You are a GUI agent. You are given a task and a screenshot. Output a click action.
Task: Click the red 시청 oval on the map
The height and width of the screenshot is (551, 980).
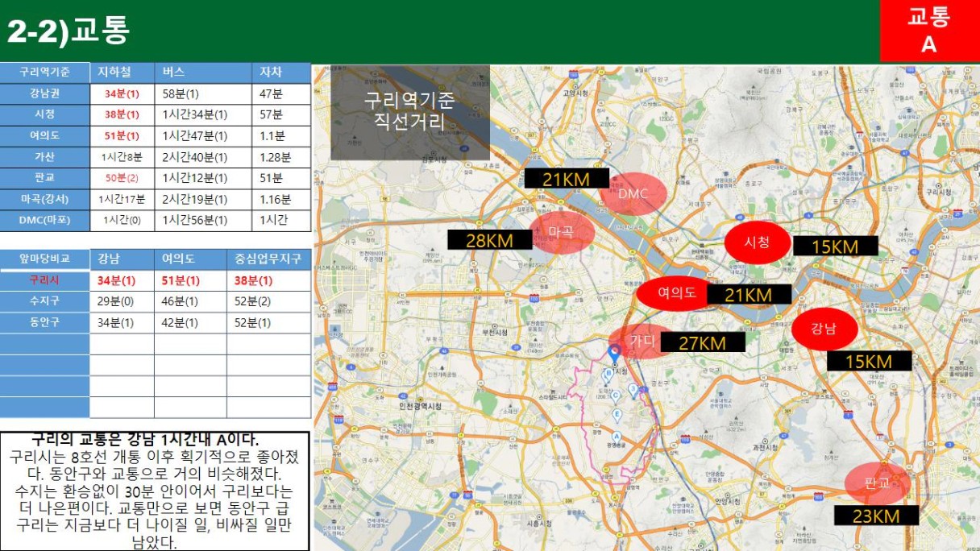point(757,242)
